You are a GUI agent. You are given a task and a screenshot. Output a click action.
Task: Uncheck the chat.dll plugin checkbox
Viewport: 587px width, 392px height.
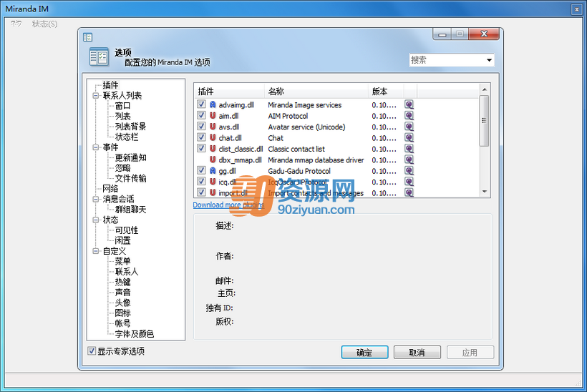tap(201, 137)
